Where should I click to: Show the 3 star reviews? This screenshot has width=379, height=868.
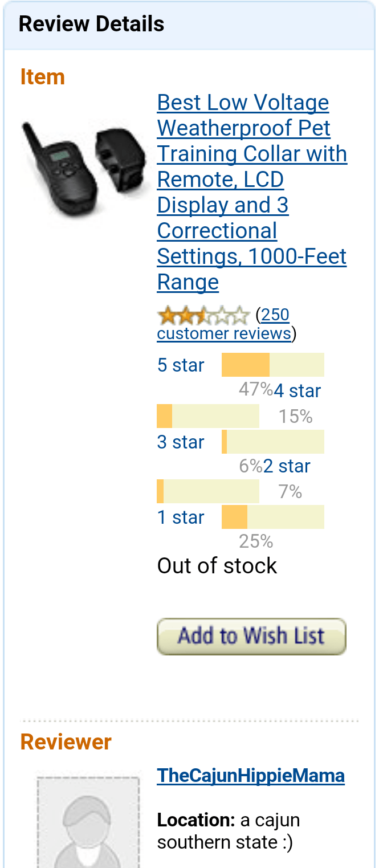tap(180, 442)
